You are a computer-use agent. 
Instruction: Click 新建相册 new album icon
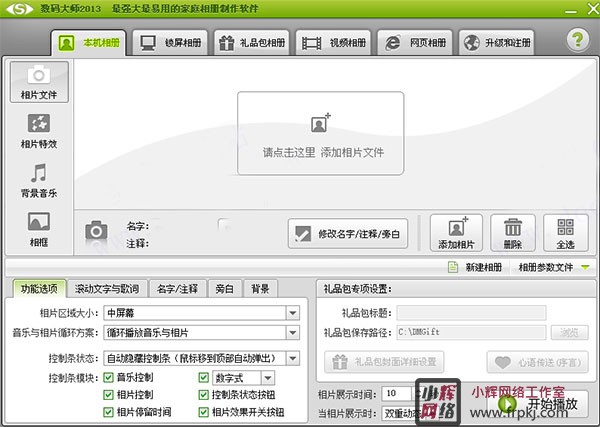pos(453,267)
